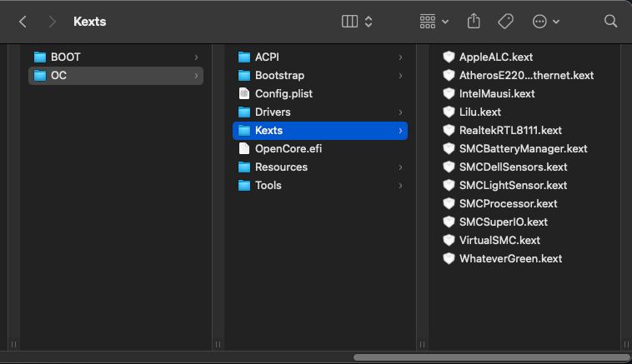This screenshot has width=632, height=364.
Task: Expand the Resources folder chevron
Action: coord(400,167)
